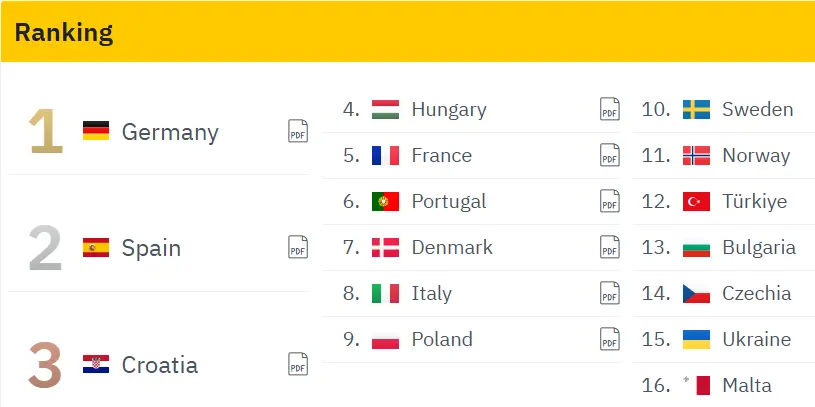Image resolution: width=815 pixels, height=407 pixels.
Task: Download the PDF for Hungary
Action: tap(610, 109)
